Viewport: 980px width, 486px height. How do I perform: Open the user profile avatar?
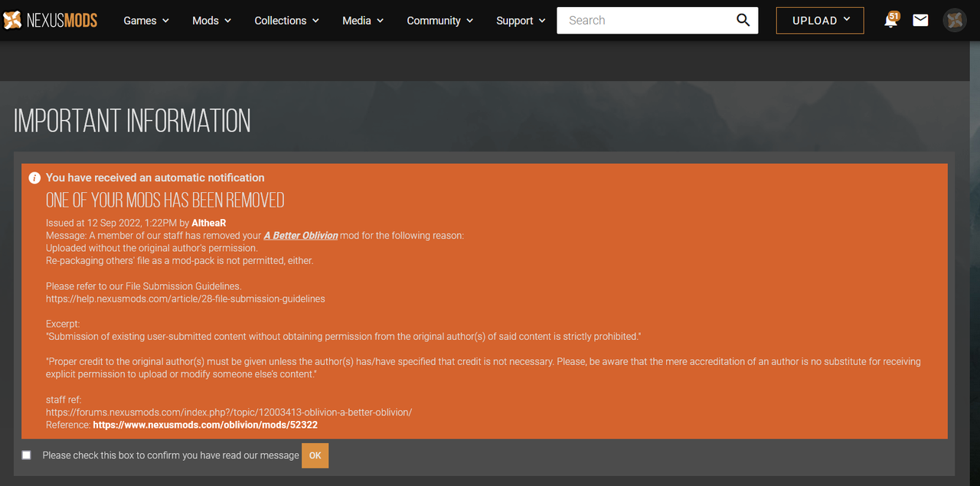tap(955, 21)
